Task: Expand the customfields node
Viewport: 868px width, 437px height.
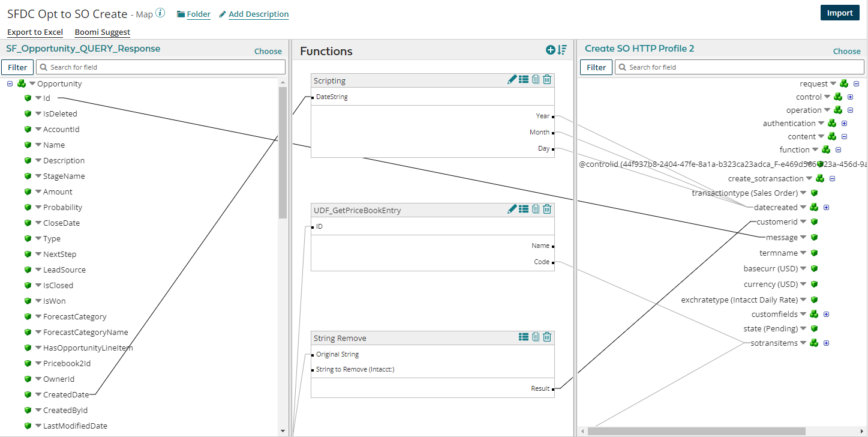Action: tap(826, 314)
